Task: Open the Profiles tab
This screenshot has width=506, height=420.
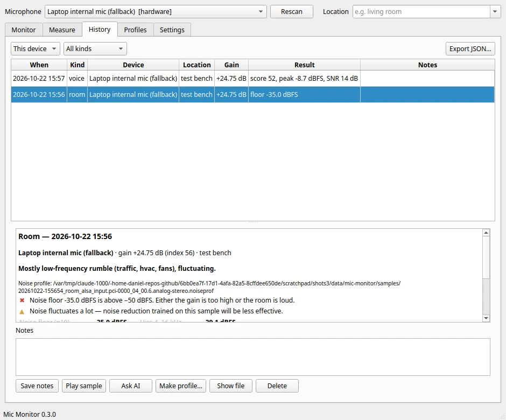Action: (135, 30)
